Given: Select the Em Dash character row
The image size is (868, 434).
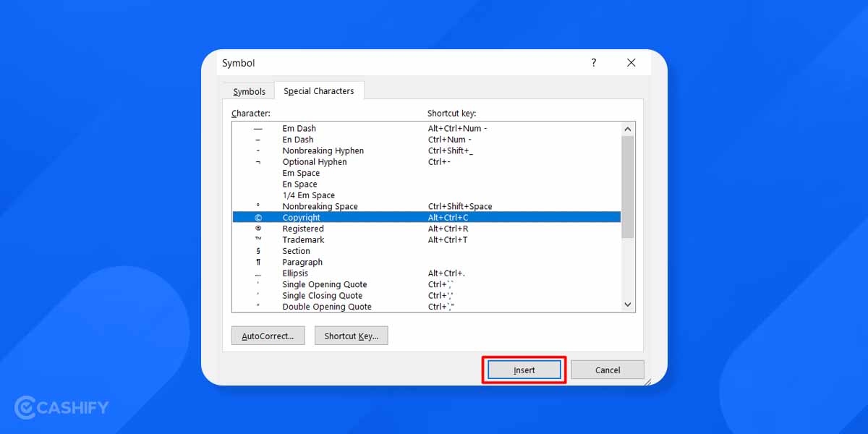Looking at the screenshot, I should pyautogui.click(x=362, y=128).
